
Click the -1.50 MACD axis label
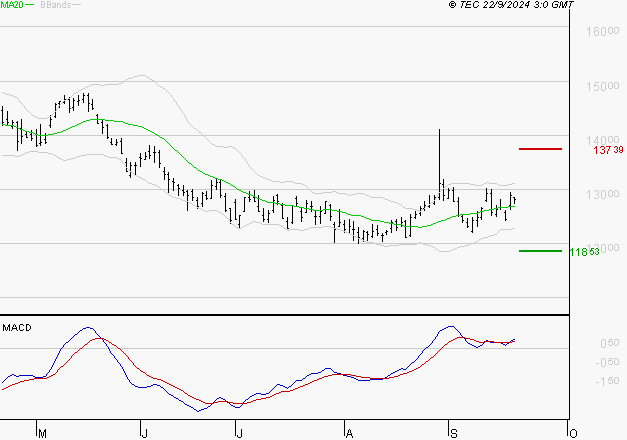coord(607,381)
